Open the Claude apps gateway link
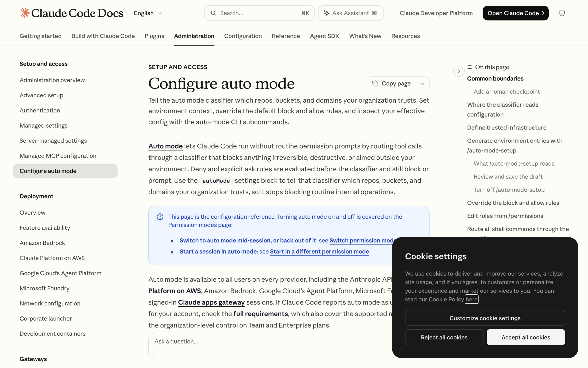Image resolution: width=588 pixels, height=368 pixels. coord(211,302)
